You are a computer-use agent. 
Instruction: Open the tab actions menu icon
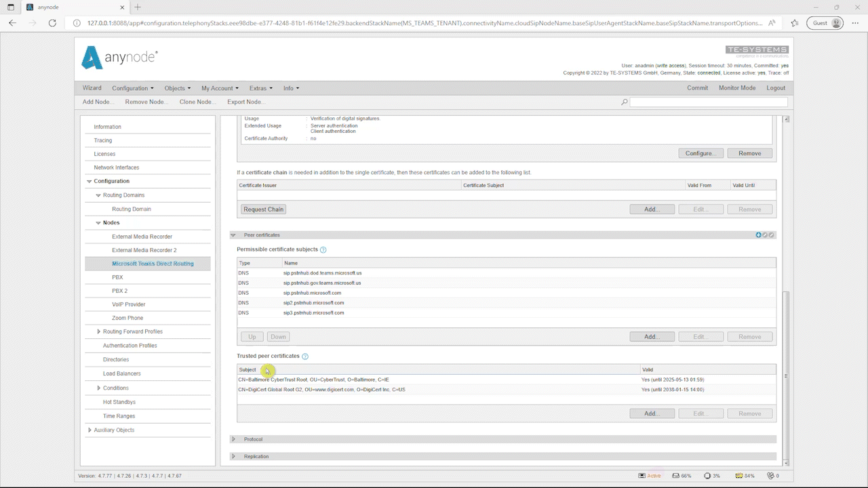[x=10, y=7]
